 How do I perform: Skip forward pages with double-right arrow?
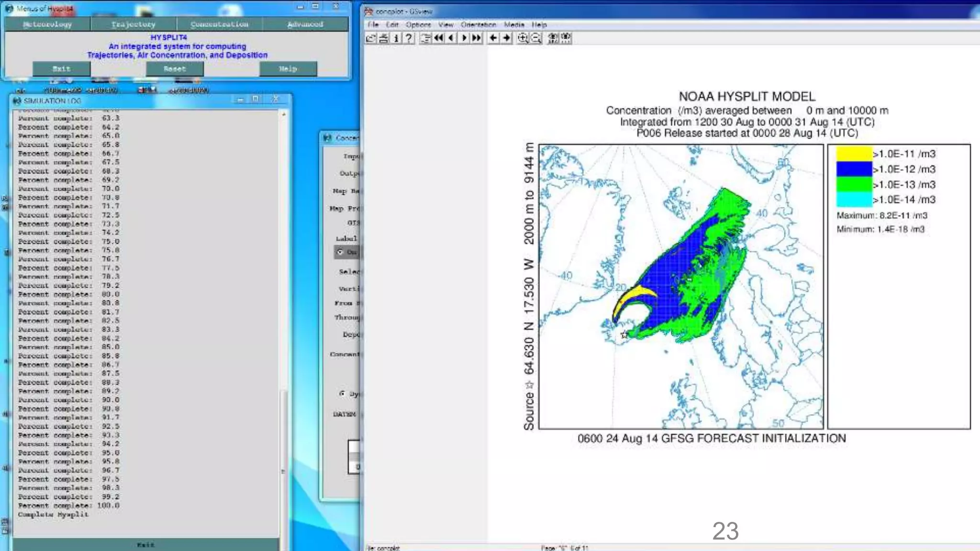[x=477, y=38]
